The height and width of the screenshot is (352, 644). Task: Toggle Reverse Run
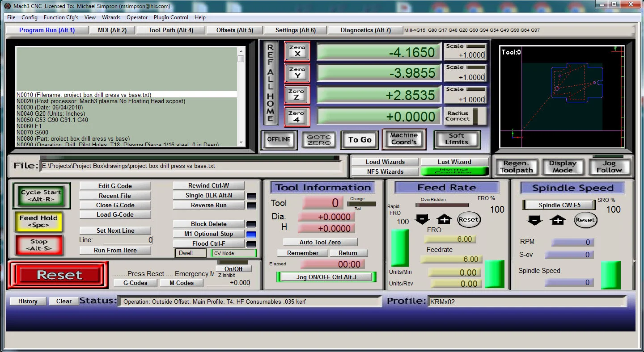tap(209, 205)
